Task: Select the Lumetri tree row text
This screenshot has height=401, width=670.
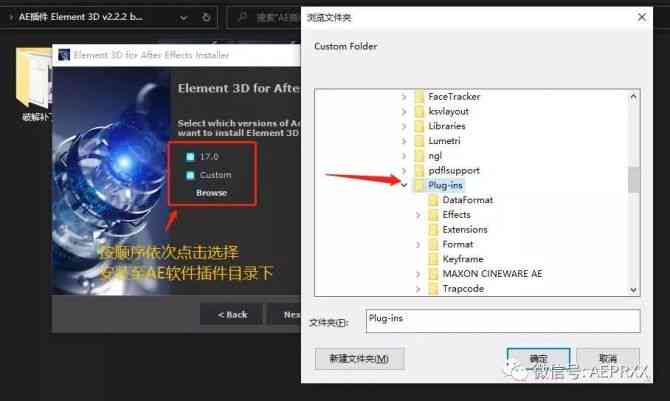Action: tap(444, 141)
